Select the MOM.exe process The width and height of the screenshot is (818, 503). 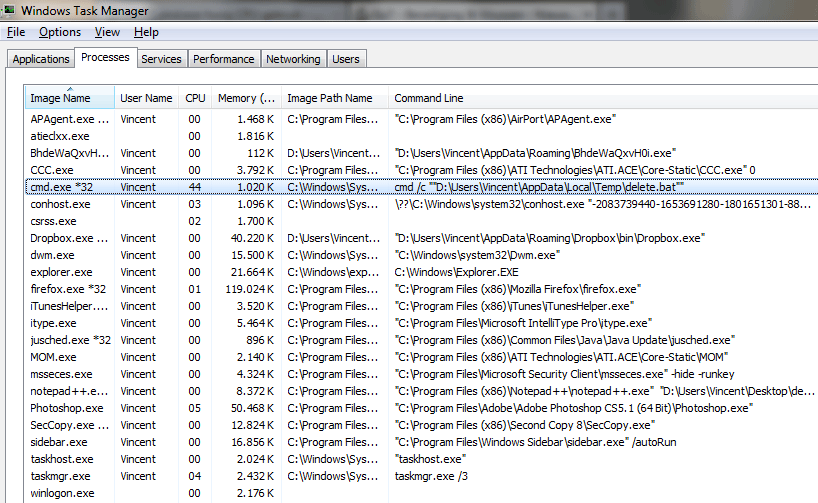pyautogui.click(x=422, y=357)
